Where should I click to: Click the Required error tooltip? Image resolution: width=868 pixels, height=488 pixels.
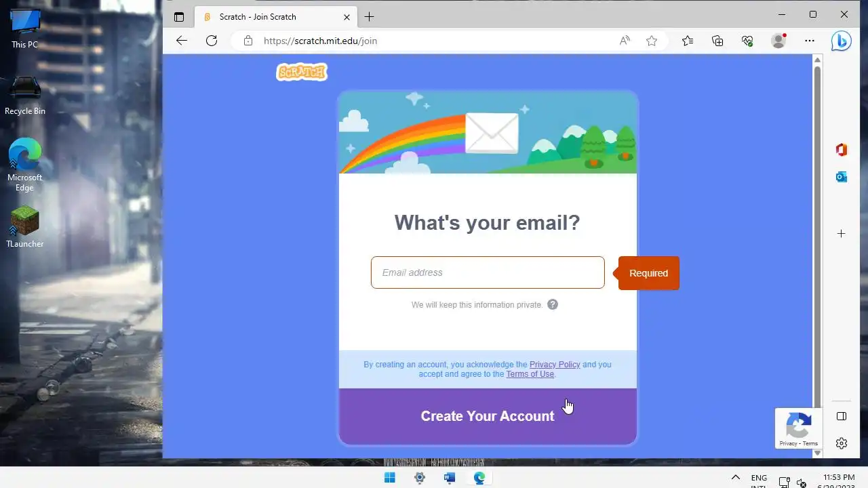pyautogui.click(x=648, y=273)
